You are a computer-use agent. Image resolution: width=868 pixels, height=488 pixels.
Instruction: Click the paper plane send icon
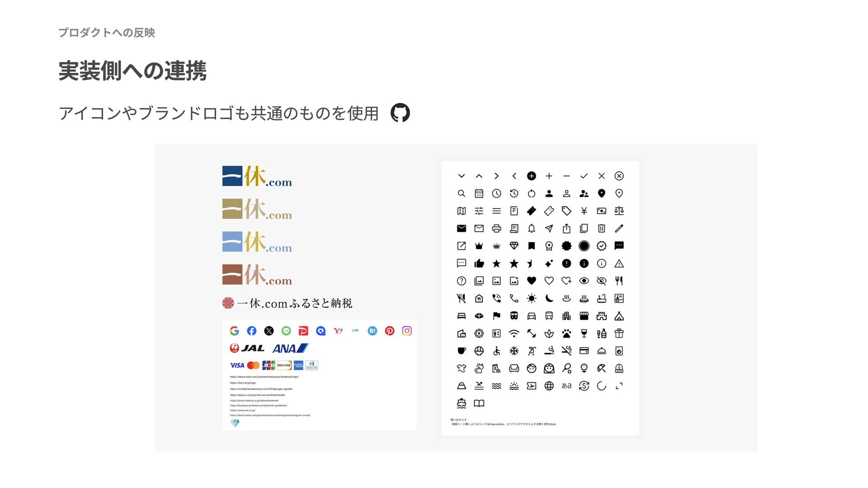click(x=549, y=229)
